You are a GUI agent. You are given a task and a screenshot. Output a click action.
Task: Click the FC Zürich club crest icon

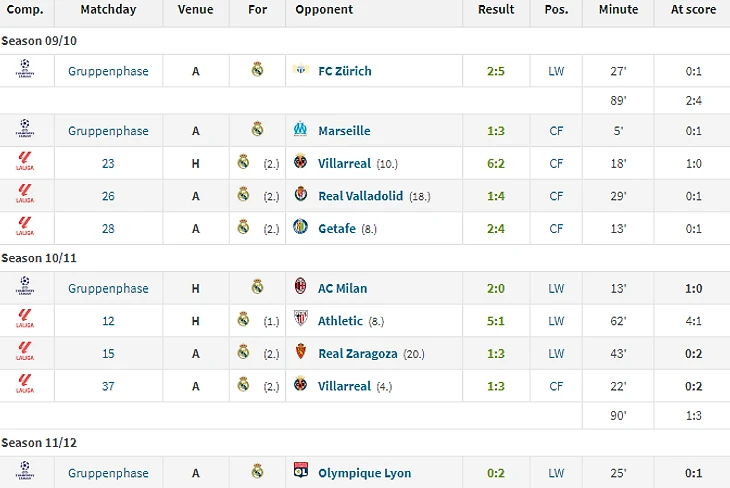[301, 69]
